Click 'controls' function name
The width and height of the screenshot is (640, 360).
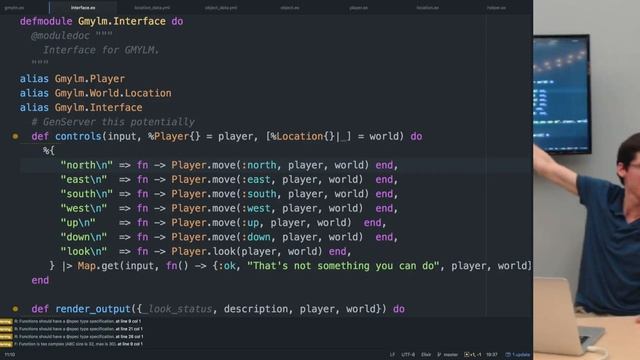(78, 136)
